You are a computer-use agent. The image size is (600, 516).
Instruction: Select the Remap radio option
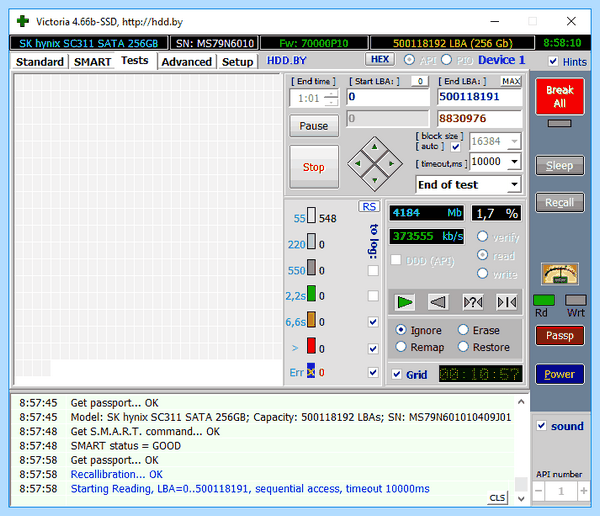coord(401,347)
